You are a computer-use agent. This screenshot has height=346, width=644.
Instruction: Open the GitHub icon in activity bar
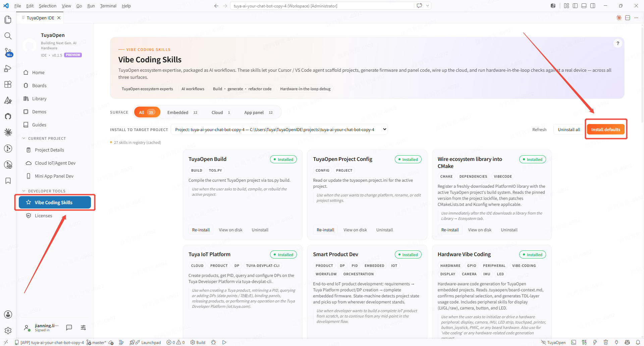coord(8,116)
